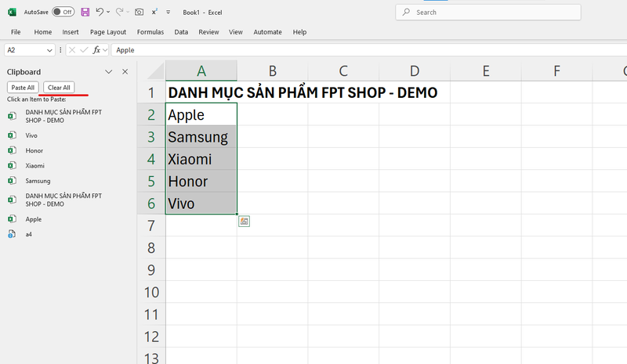This screenshot has height=364, width=627.
Task: Open Customize Quick Access Toolbar dropdown
Action: click(169, 12)
